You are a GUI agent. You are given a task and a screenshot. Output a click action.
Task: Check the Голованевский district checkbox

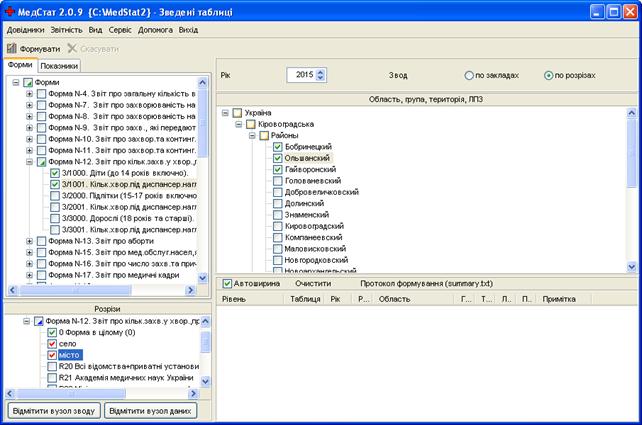click(278, 181)
